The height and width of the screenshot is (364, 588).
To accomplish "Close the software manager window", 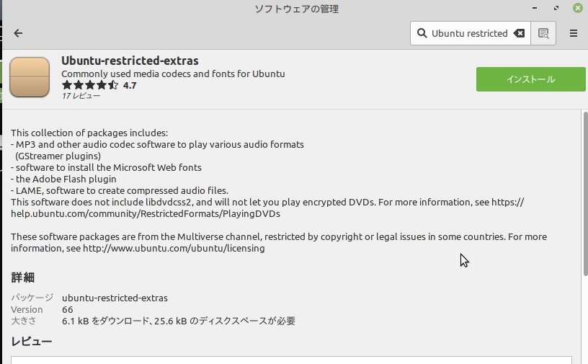I will [x=578, y=8].
